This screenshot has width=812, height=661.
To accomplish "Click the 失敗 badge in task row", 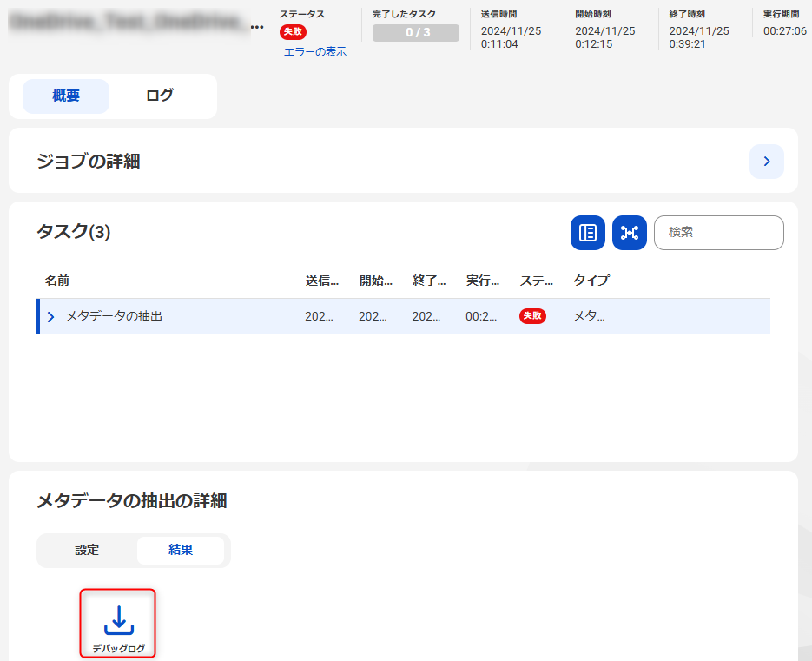I will (x=532, y=316).
